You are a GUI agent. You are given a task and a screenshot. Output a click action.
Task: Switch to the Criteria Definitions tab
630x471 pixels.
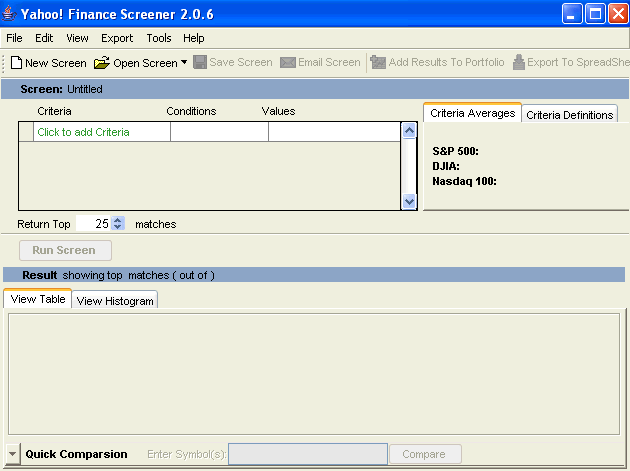[x=569, y=115]
